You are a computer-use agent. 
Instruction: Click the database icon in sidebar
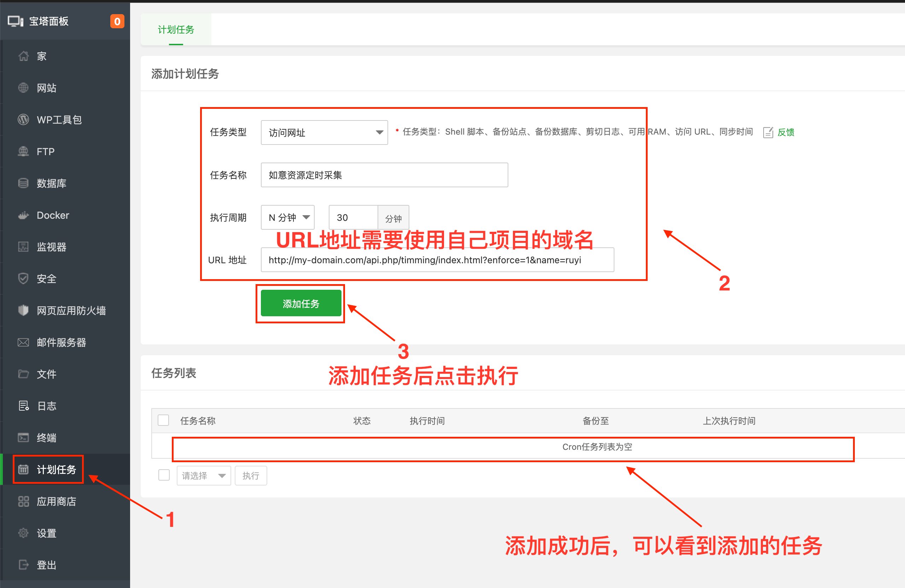(23, 183)
